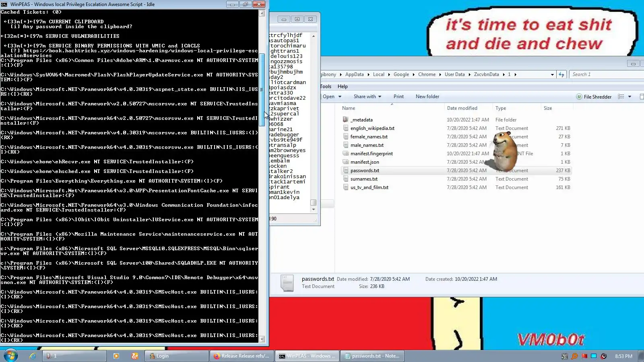Open the Tools menu in Explorer
Screen dimensions: 644x362
point(326,86)
